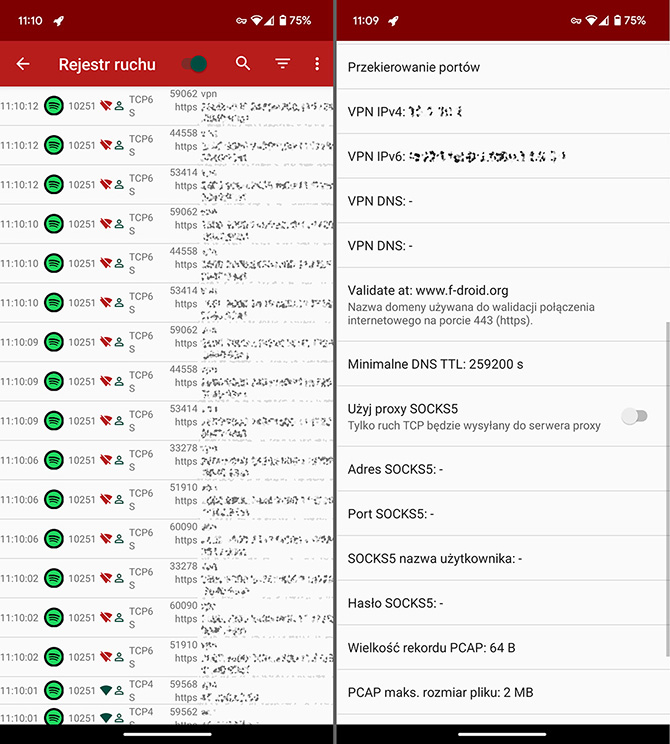Tap Wi-Fi icon in right screen's status bar

pyautogui.click(x=591, y=20)
